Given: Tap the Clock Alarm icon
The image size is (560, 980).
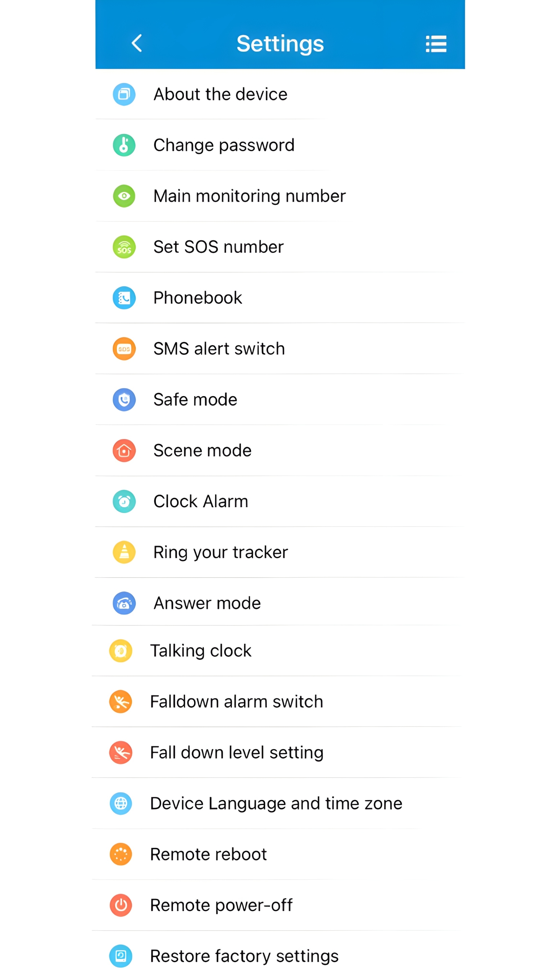Looking at the screenshot, I should [124, 501].
